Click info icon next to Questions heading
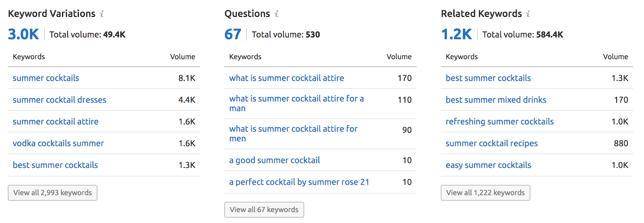The height and width of the screenshot is (223, 644). 277,14
